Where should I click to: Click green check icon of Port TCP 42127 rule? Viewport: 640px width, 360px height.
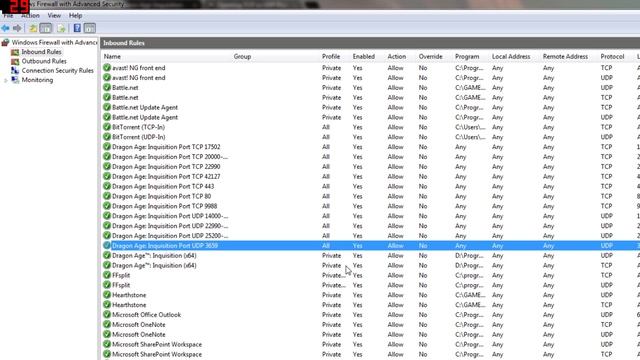[x=107, y=176]
